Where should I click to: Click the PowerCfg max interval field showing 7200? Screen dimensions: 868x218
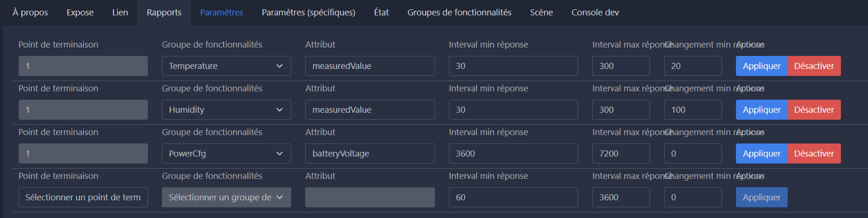pos(621,154)
